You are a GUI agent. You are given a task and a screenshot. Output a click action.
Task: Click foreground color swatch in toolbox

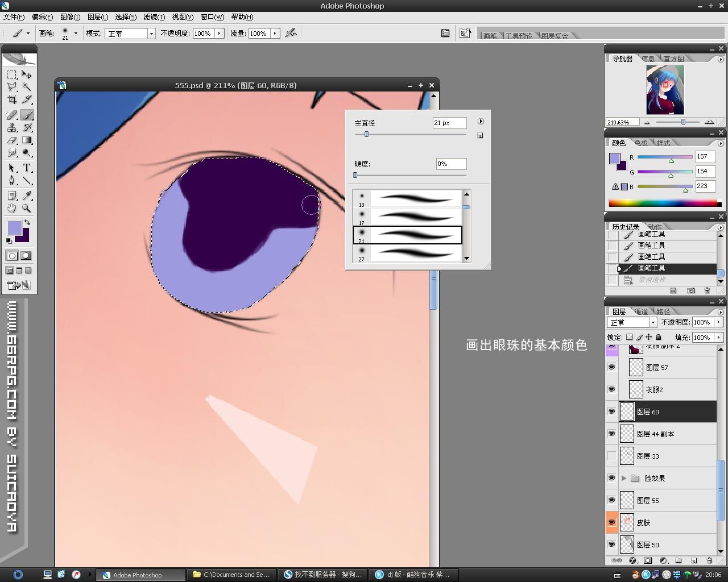click(14, 228)
